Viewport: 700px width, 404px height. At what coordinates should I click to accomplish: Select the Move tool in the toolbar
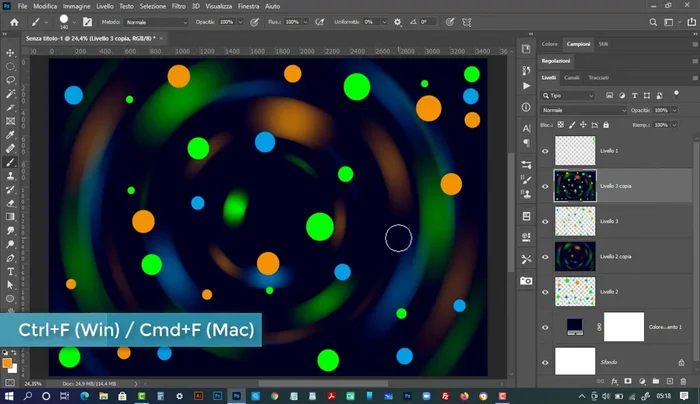click(x=10, y=52)
